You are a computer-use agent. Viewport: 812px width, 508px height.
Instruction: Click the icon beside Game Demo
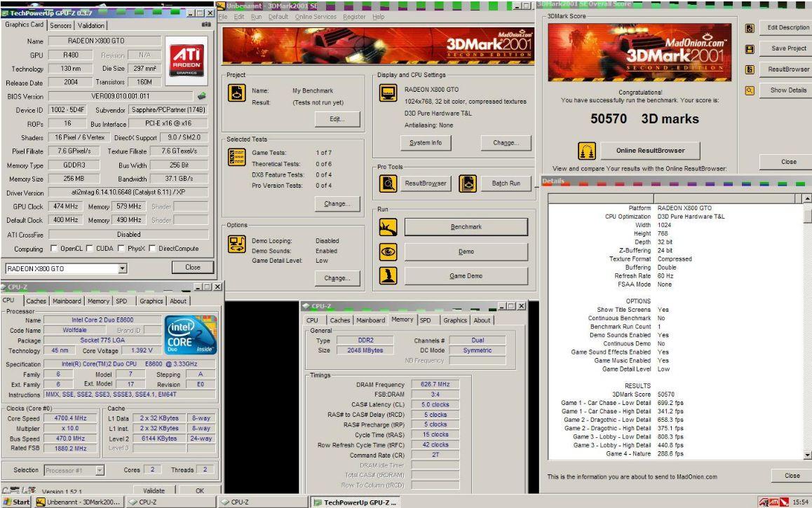[x=388, y=276]
